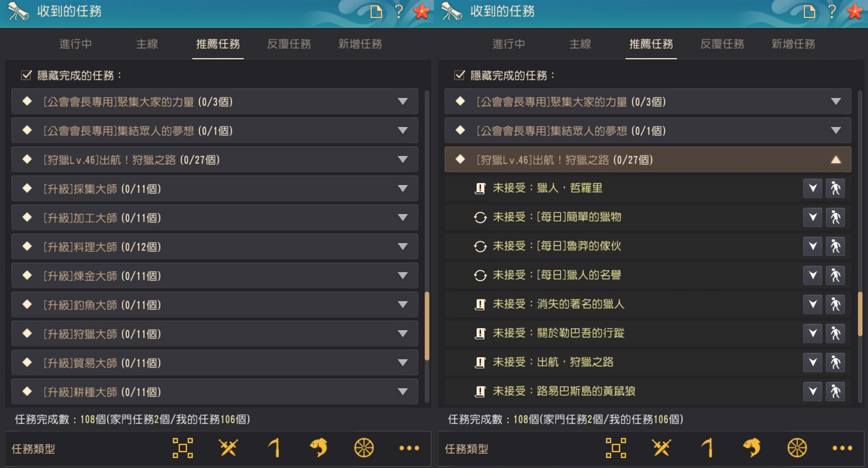Navigate to NPC for [每日]魯莽的傢伙 quest

(835, 246)
